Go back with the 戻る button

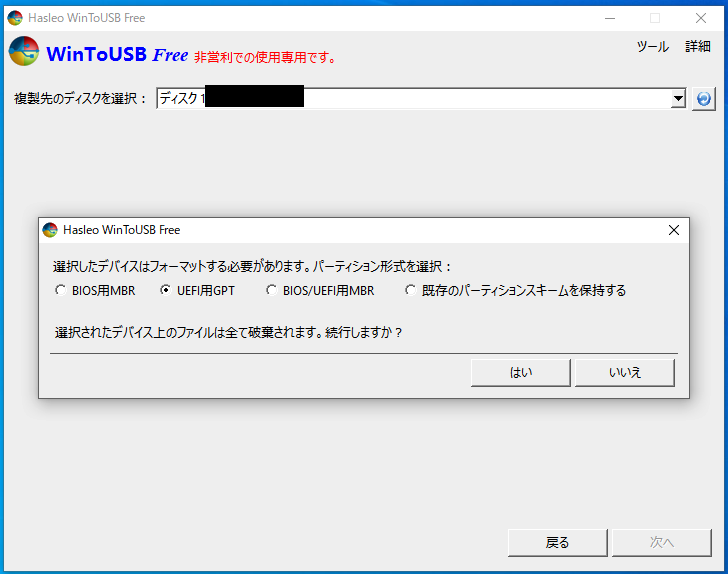(558, 542)
